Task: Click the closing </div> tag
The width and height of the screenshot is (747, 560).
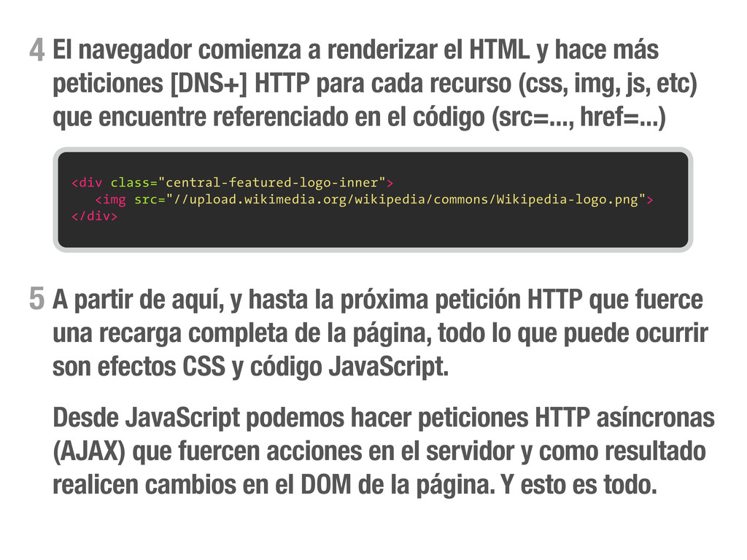Action: pyautogui.click(x=94, y=216)
